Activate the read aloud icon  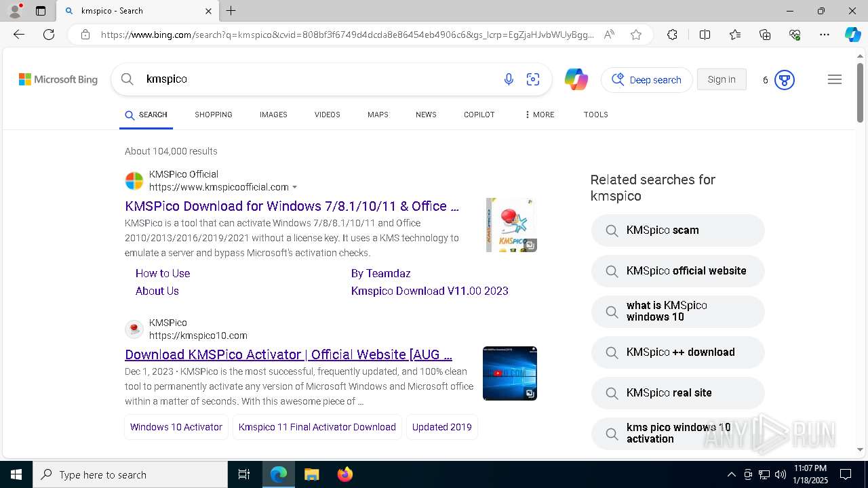(609, 35)
